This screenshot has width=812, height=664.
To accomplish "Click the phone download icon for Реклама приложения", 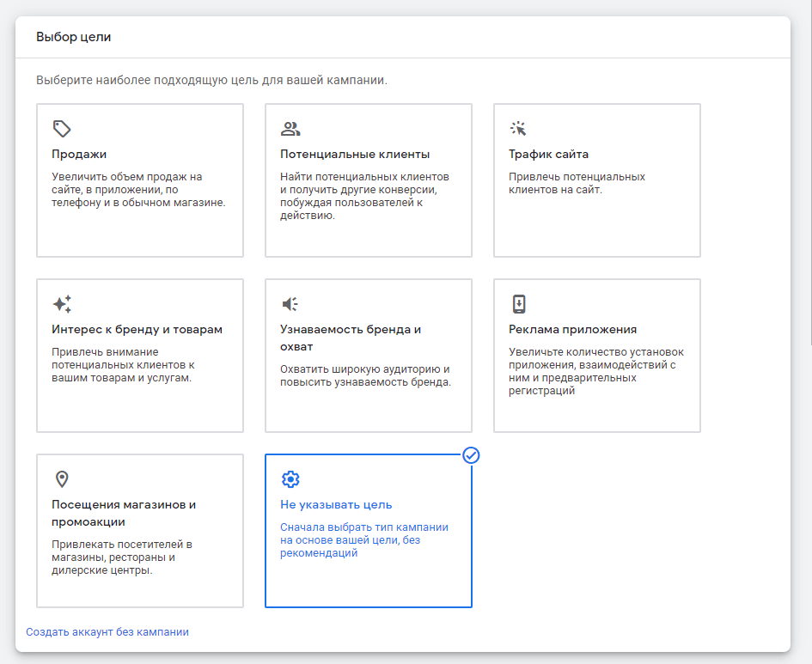I will (518, 304).
